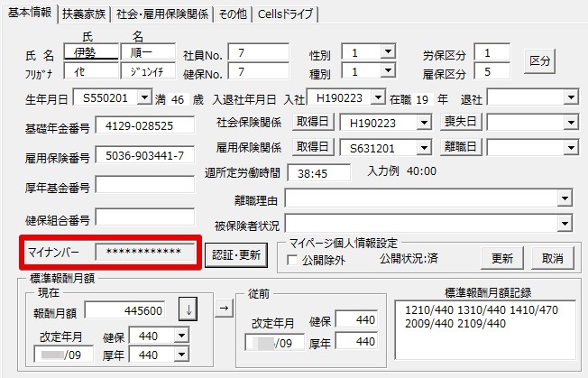Click the 認証・更新 button
Screen dimensions: 588x378
tap(236, 255)
